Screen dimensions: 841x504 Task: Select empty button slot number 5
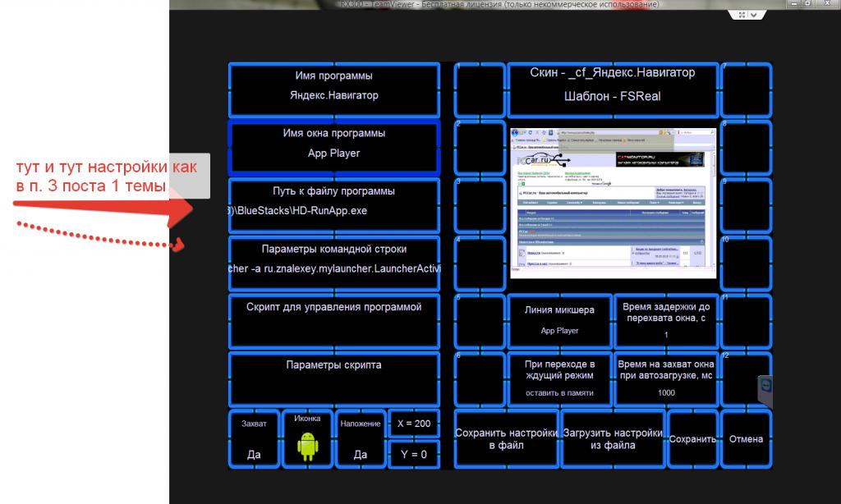[479, 320]
